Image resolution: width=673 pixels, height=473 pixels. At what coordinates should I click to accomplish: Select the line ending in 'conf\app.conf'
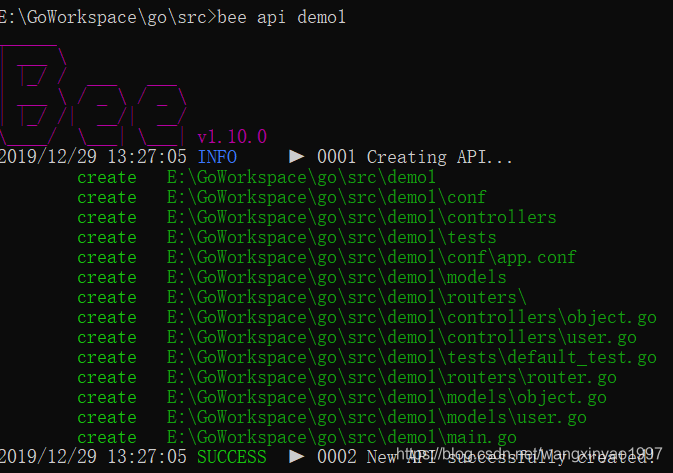[371, 257]
